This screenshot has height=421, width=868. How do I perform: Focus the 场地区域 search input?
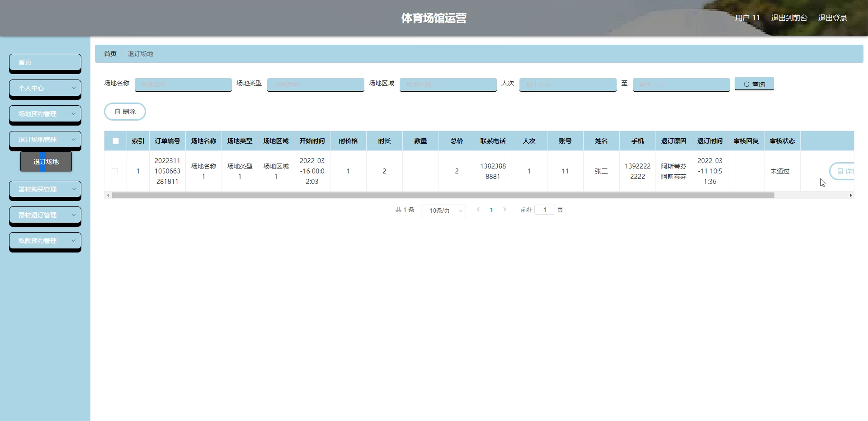(448, 84)
